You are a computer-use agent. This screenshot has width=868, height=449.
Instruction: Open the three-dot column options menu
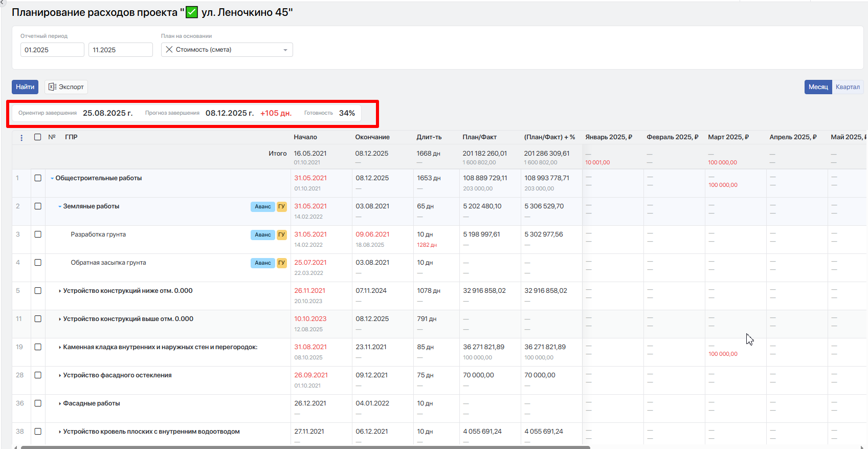tap(21, 137)
